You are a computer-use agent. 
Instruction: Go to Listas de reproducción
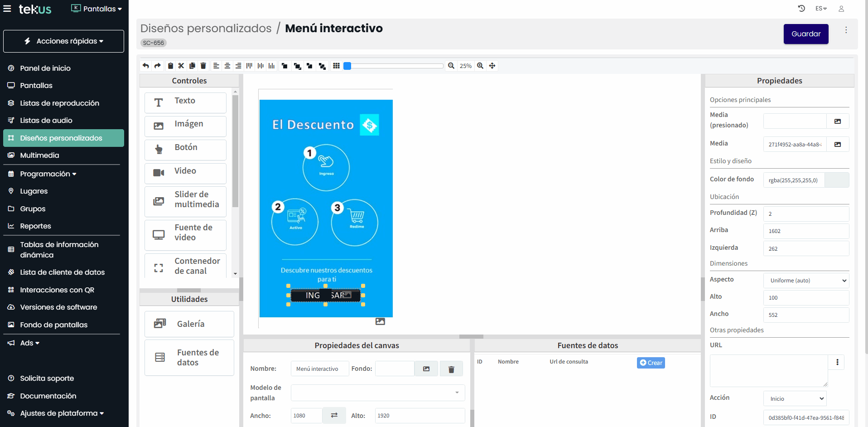point(59,103)
